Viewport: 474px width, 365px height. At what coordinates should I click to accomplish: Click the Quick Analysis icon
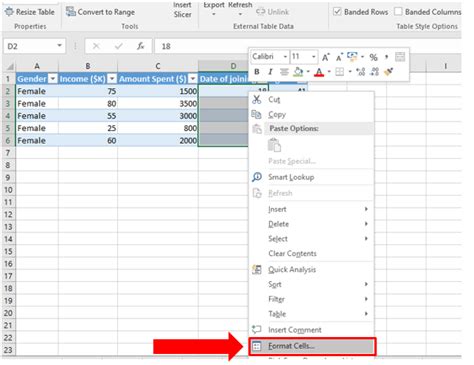(257, 269)
